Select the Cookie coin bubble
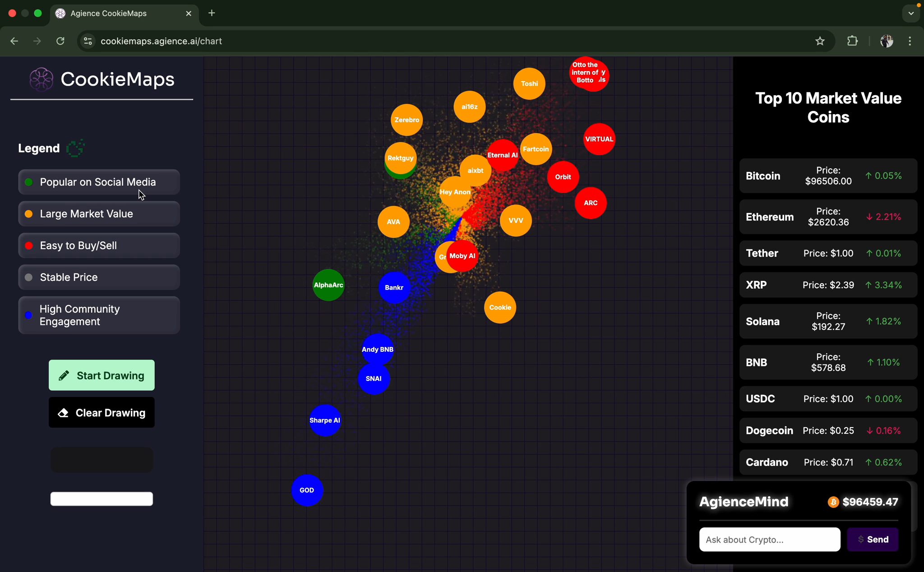The image size is (924, 572). (x=500, y=308)
